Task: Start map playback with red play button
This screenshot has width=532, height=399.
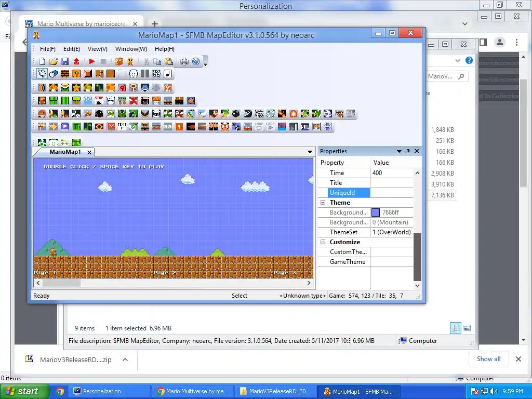Action: [91, 61]
